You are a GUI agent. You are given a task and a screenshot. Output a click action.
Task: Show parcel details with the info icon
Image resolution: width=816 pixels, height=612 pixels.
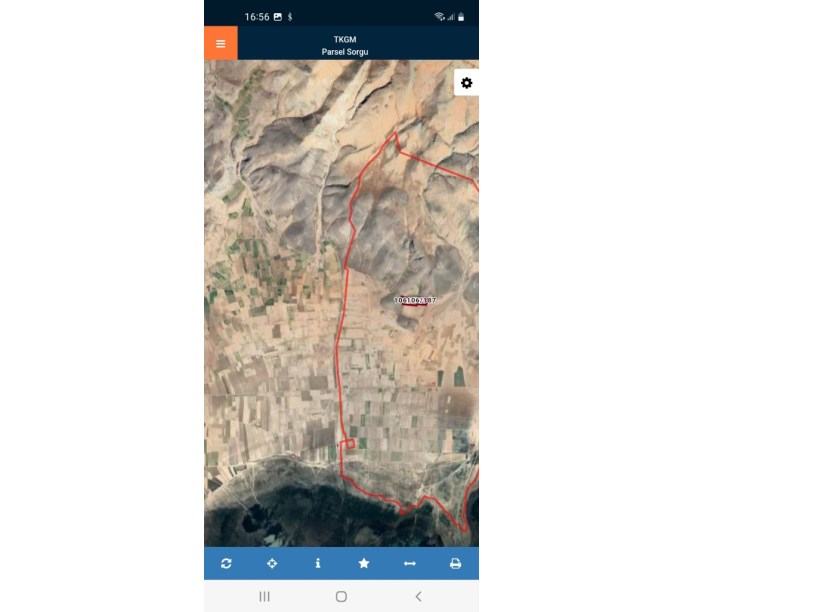click(318, 563)
